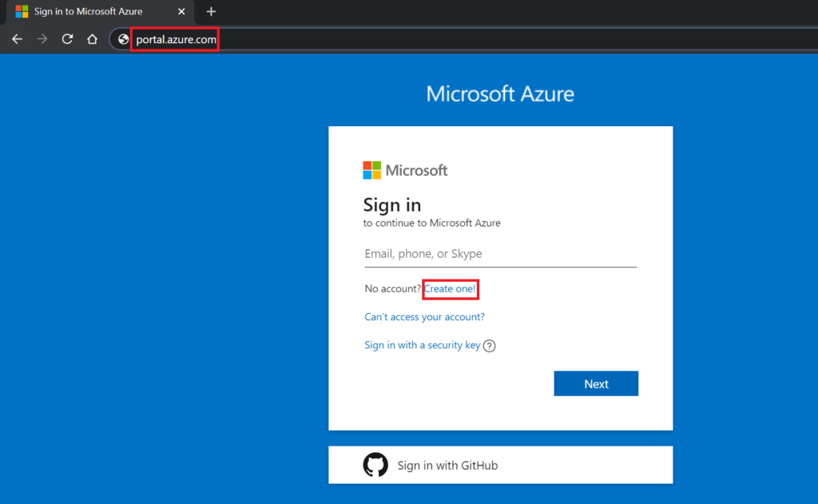Click the browser forward arrow
Screen dimensions: 818x504
pos(42,39)
